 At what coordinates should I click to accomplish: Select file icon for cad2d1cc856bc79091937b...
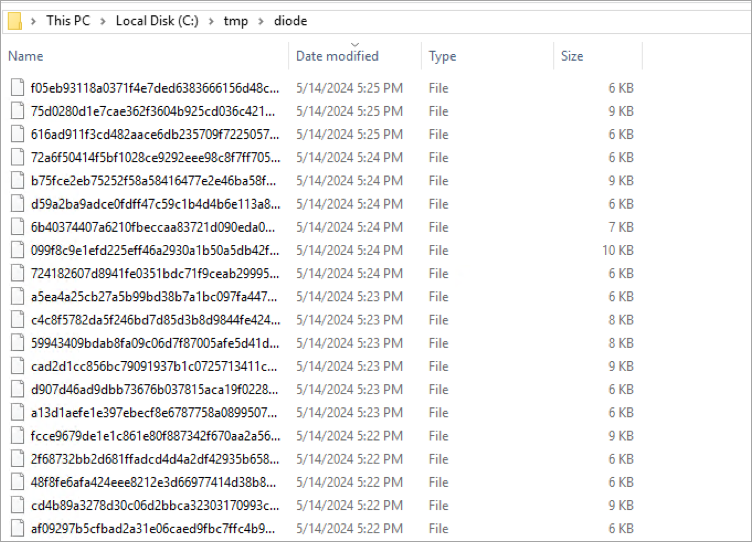[18, 366]
